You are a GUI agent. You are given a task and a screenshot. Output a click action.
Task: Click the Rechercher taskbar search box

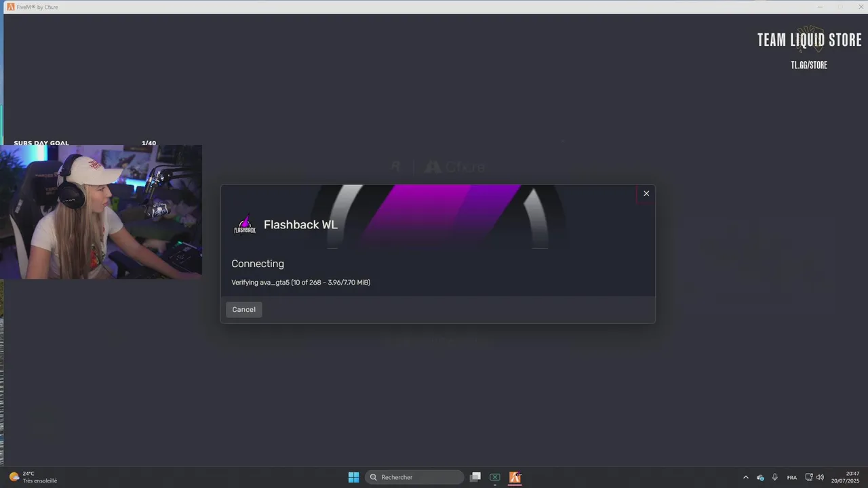414,477
